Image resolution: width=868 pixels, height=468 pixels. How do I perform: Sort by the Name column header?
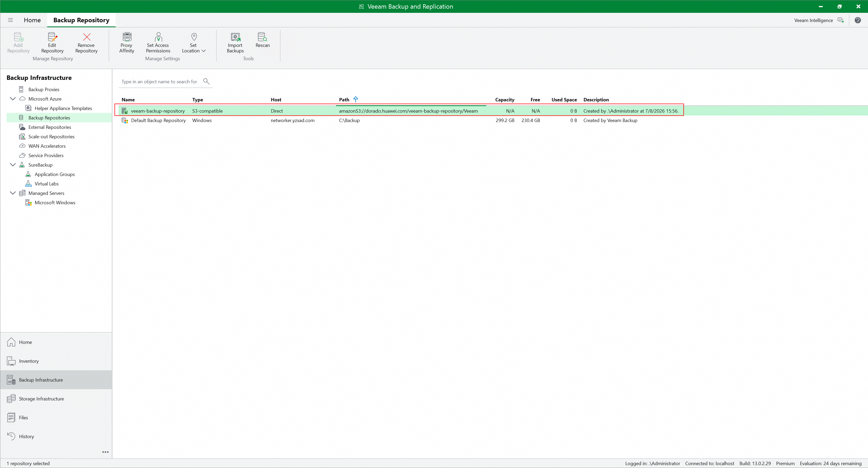tap(128, 100)
